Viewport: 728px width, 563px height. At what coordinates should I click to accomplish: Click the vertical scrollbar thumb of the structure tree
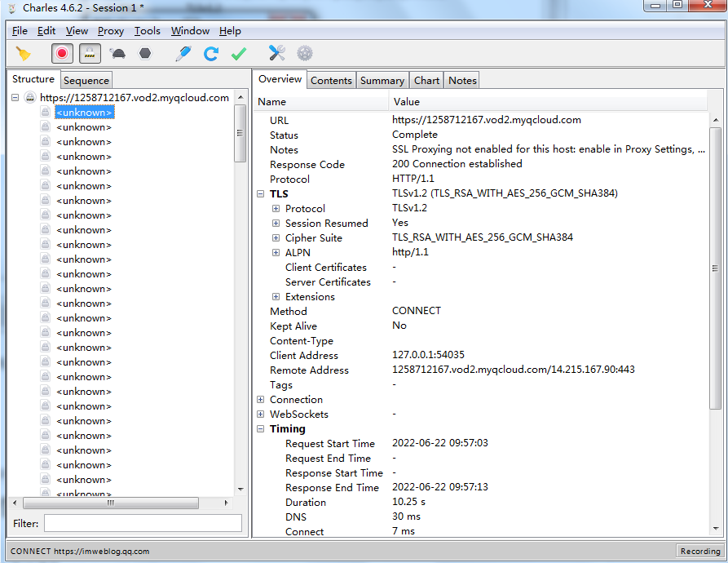240,133
